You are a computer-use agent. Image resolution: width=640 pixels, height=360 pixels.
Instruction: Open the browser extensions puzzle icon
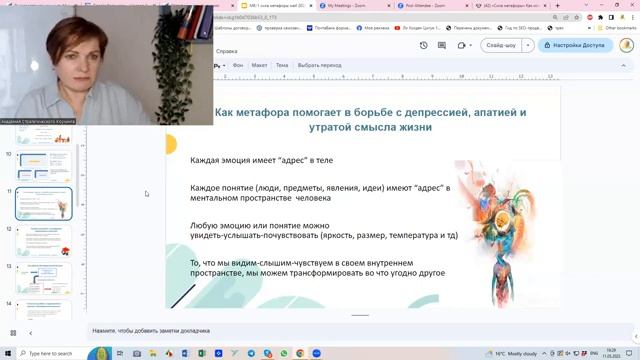click(600, 18)
